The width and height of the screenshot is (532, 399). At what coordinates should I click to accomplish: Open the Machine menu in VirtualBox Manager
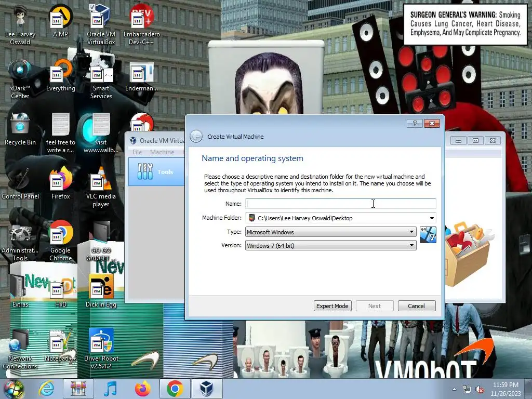pos(162,152)
